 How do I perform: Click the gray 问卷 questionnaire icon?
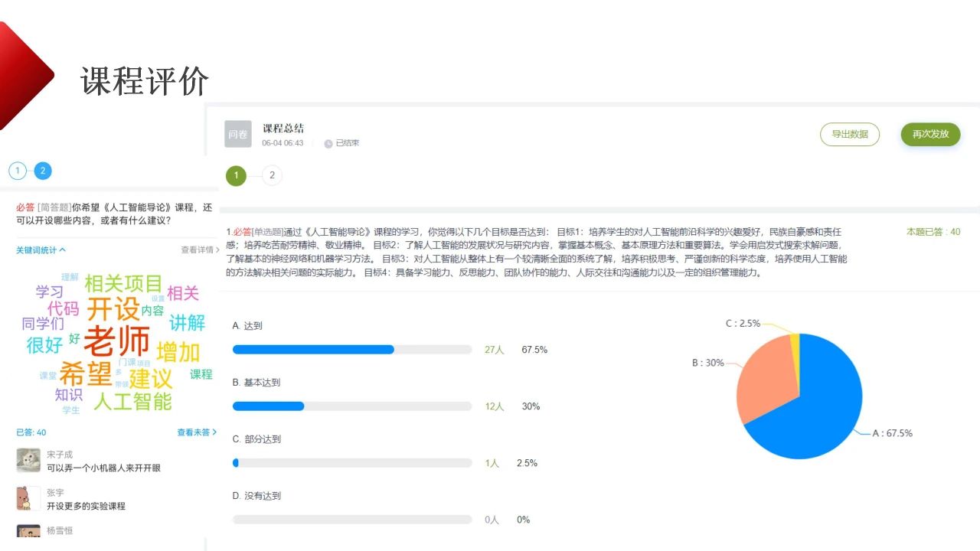[237, 134]
